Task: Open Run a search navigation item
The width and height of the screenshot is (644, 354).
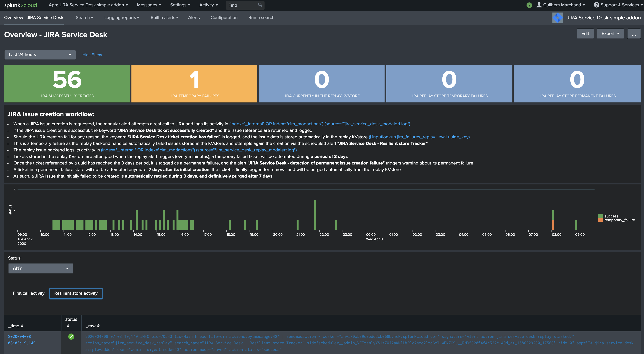Action: click(261, 17)
